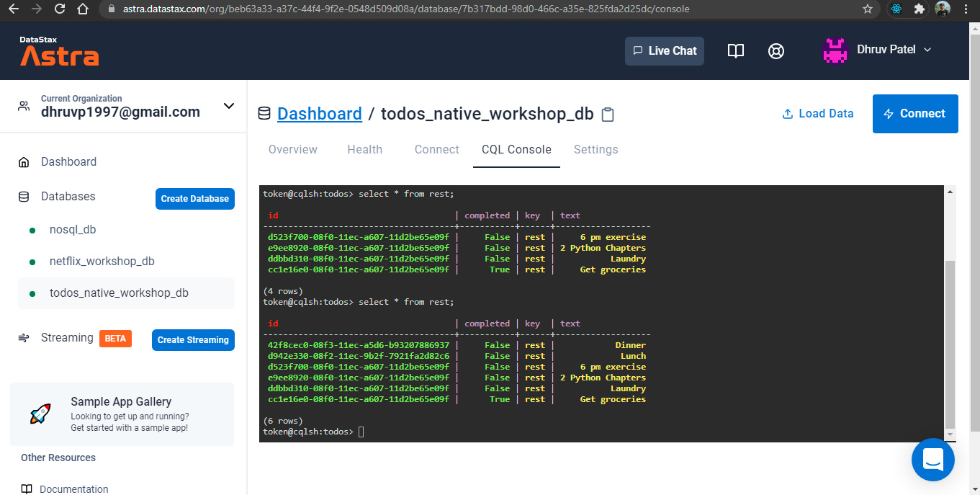
Task: Open Chrome profile avatar
Action: pyautogui.click(x=943, y=9)
